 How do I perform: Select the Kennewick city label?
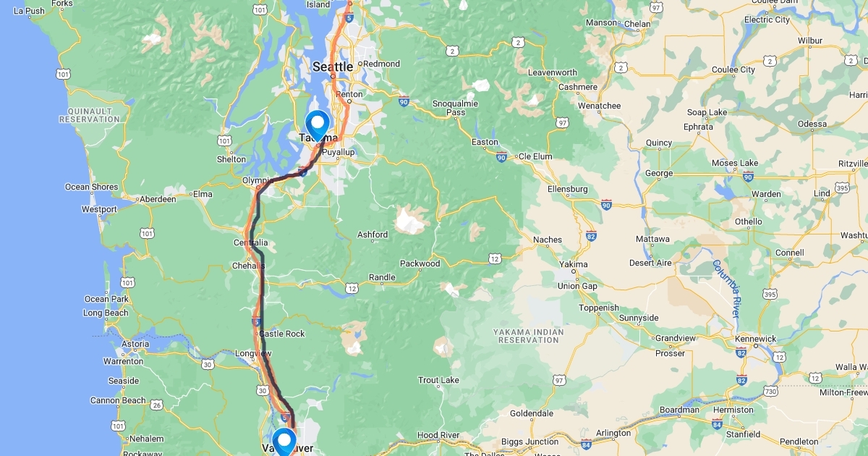point(755,339)
